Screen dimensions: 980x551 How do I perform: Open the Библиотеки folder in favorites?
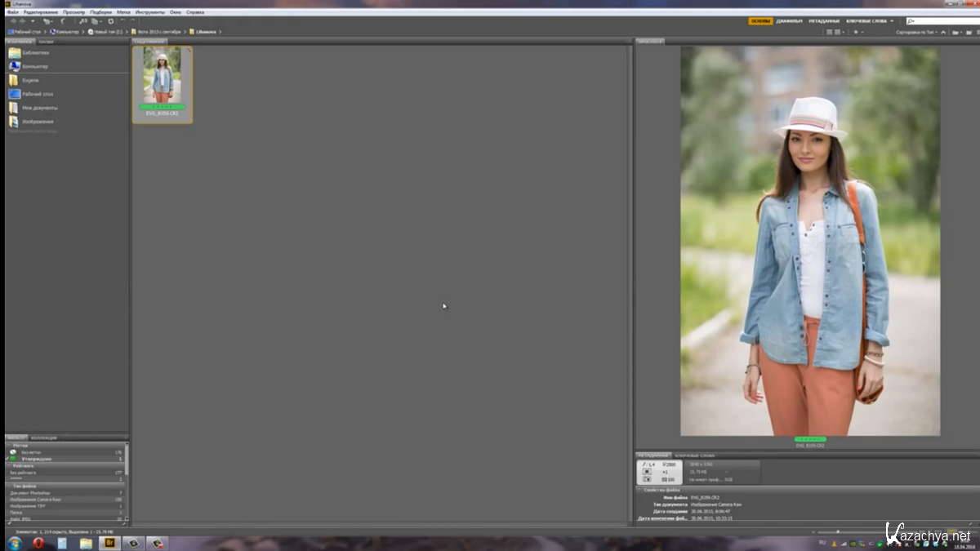pyautogui.click(x=35, y=53)
